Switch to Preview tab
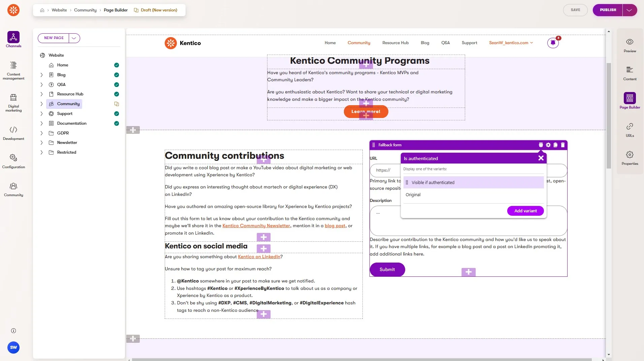This screenshot has height=361, width=644. (x=630, y=46)
